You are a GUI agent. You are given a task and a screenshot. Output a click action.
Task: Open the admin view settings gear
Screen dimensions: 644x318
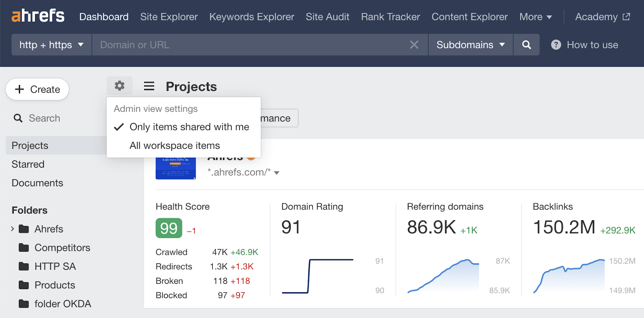tap(120, 86)
